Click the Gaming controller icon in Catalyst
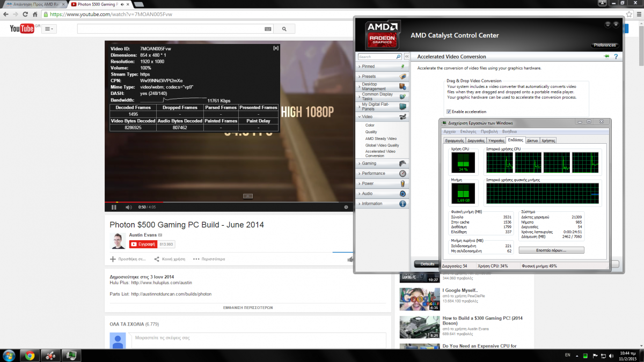Viewport: 644px width, 362px height. click(402, 164)
